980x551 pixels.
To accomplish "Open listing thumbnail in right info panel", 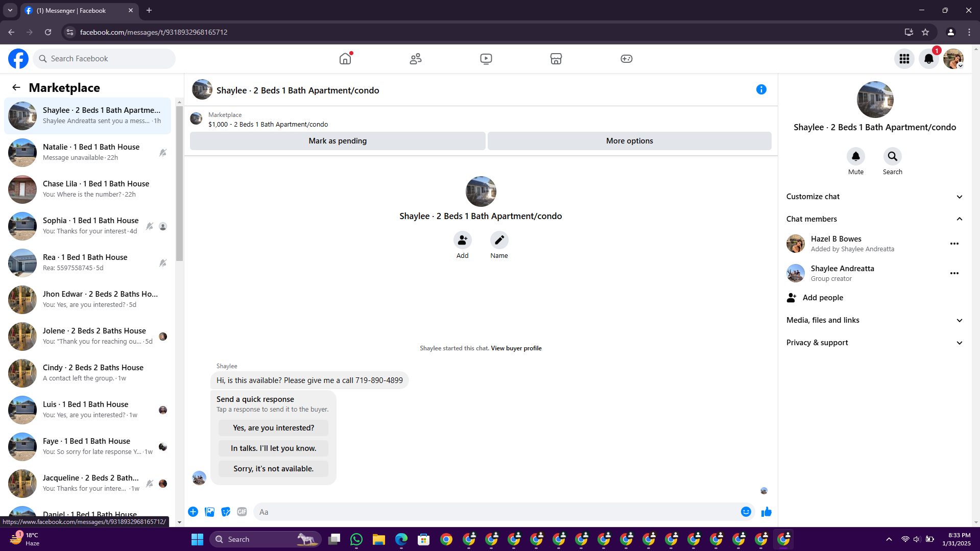I will pyautogui.click(x=875, y=100).
